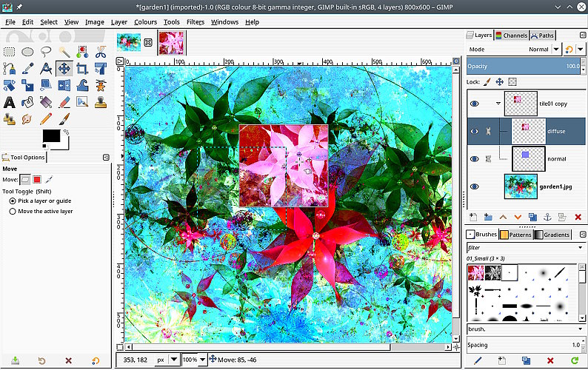Viewport: 588px width, 370px height.
Task: Open the Filters menu
Action: 196,22
